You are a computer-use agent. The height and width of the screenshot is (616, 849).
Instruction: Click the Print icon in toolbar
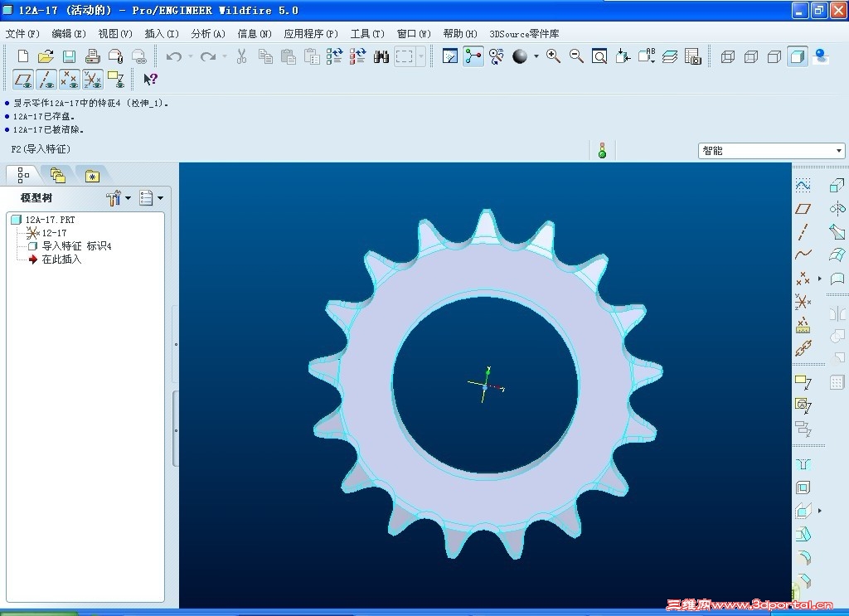(x=93, y=56)
